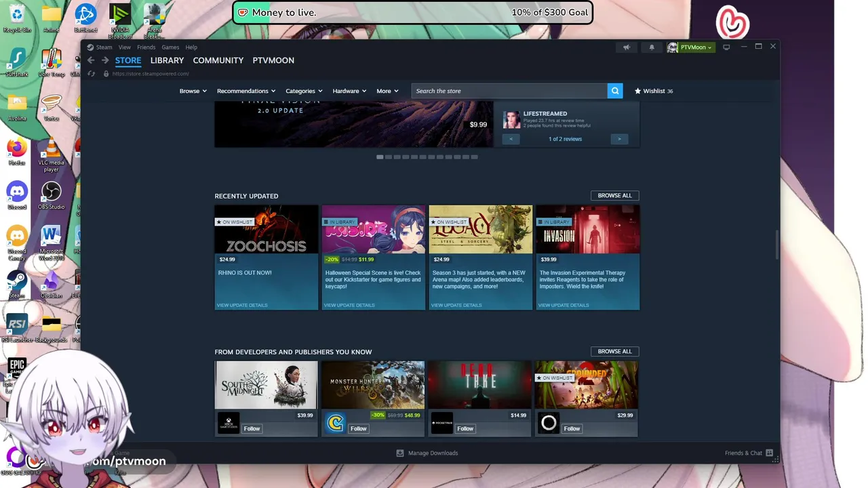This screenshot has width=868, height=488.
Task: Open the OBS Studio desktop shortcut
Action: click(x=51, y=195)
